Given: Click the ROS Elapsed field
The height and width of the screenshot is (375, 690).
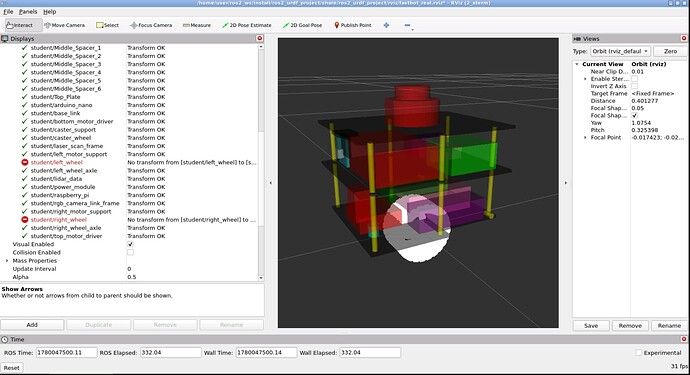Looking at the screenshot, I should click(x=171, y=353).
